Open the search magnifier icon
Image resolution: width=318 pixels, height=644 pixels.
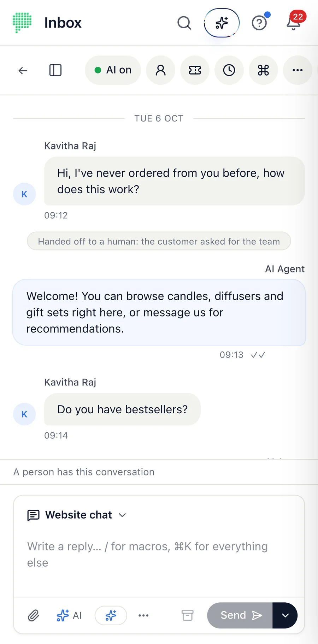click(x=184, y=23)
